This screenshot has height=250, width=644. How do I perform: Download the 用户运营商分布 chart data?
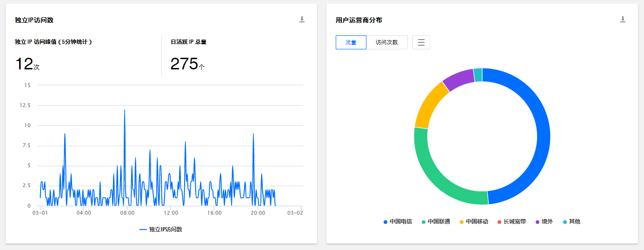pos(623,19)
